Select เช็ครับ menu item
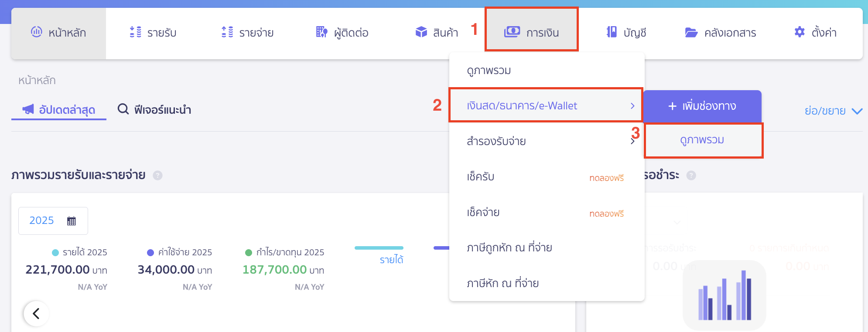 pyautogui.click(x=547, y=177)
